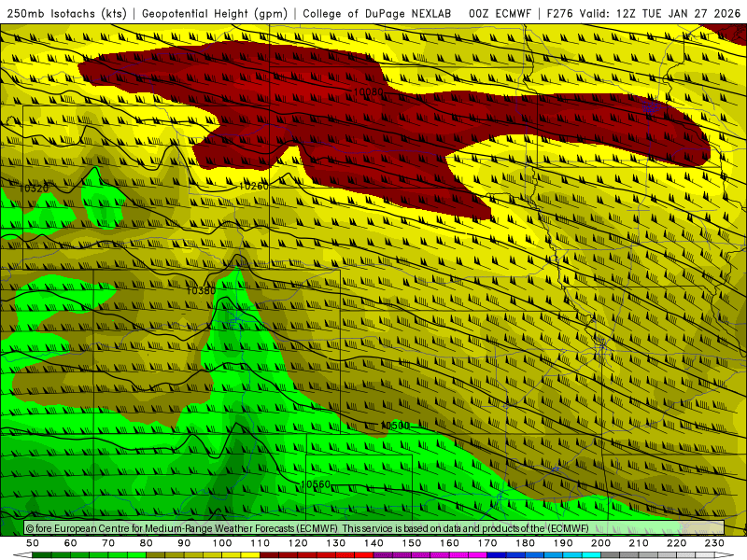
Task: Click the 110 value on the color scale
Action: click(x=261, y=543)
